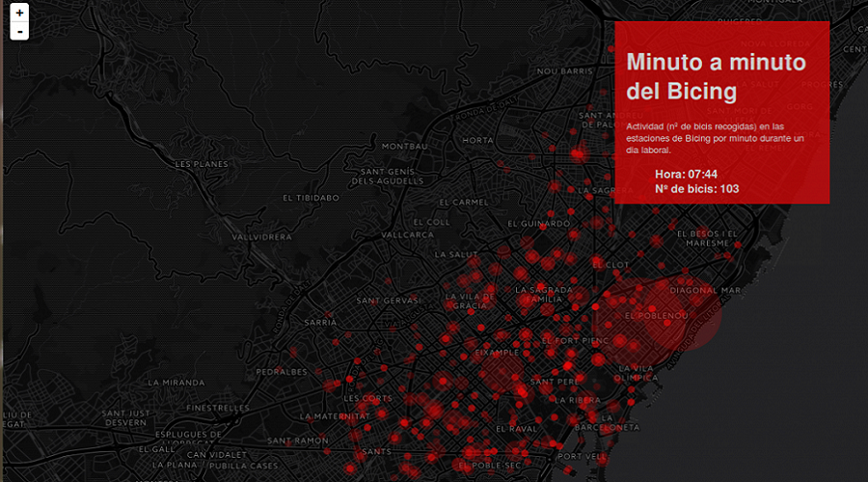The width and height of the screenshot is (868, 482).
Task: Click the 'SANT GERVASI' map label
Action: (389, 301)
